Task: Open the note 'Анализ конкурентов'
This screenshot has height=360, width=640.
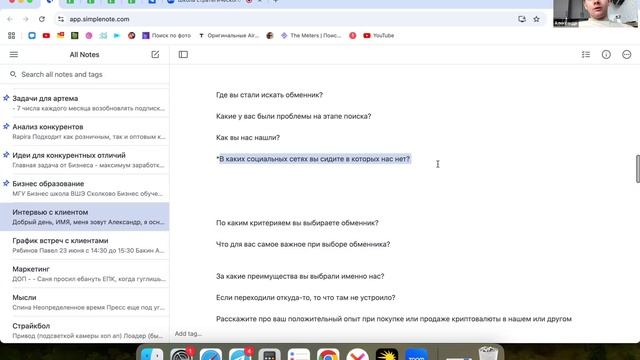Action: tap(84, 131)
